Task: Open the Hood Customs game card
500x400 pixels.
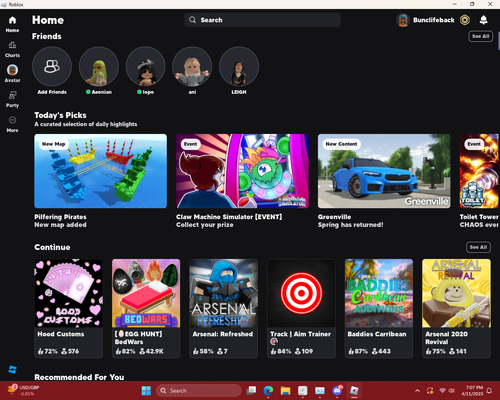Action: (x=68, y=308)
